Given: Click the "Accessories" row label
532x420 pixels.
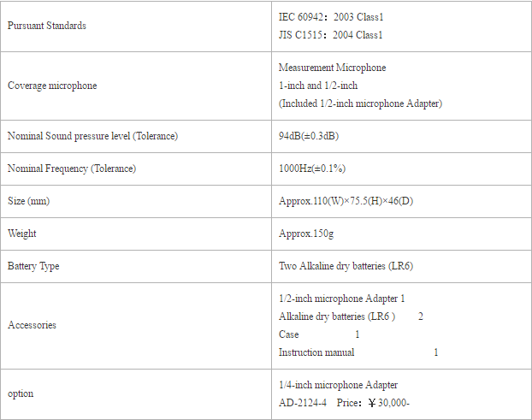Looking at the screenshot, I should [x=32, y=325].
